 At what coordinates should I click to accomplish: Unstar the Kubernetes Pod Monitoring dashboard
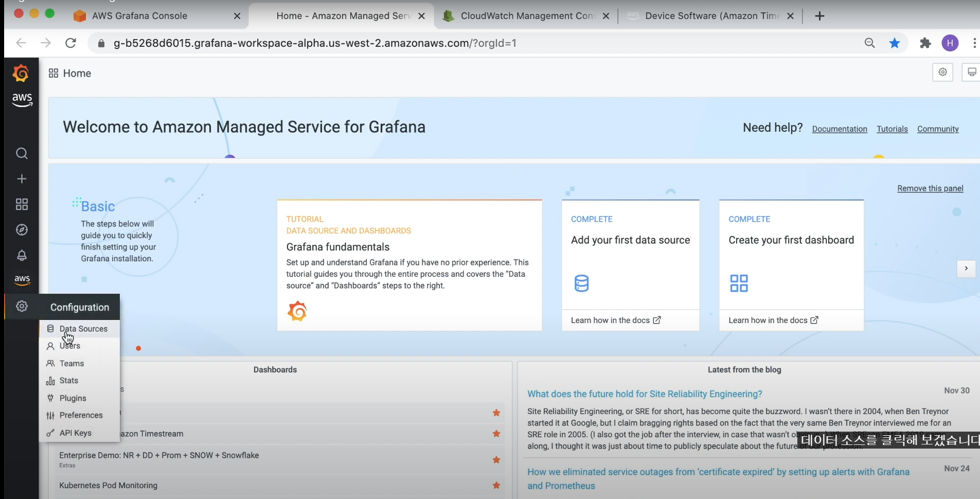click(496, 485)
